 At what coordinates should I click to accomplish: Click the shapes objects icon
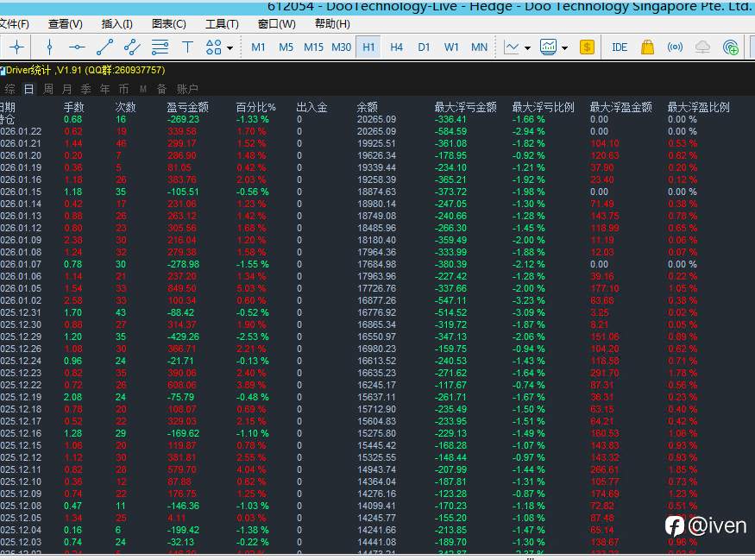click(213, 47)
